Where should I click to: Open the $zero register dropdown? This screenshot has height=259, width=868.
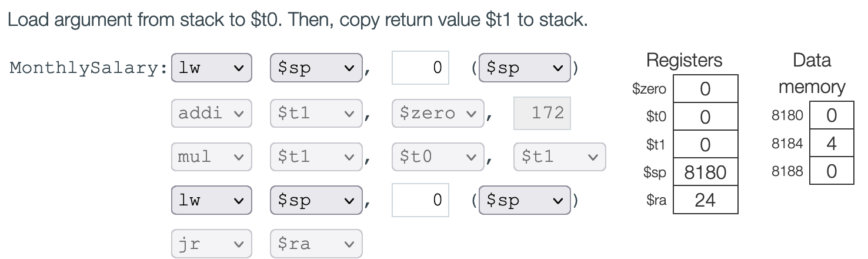point(438,112)
